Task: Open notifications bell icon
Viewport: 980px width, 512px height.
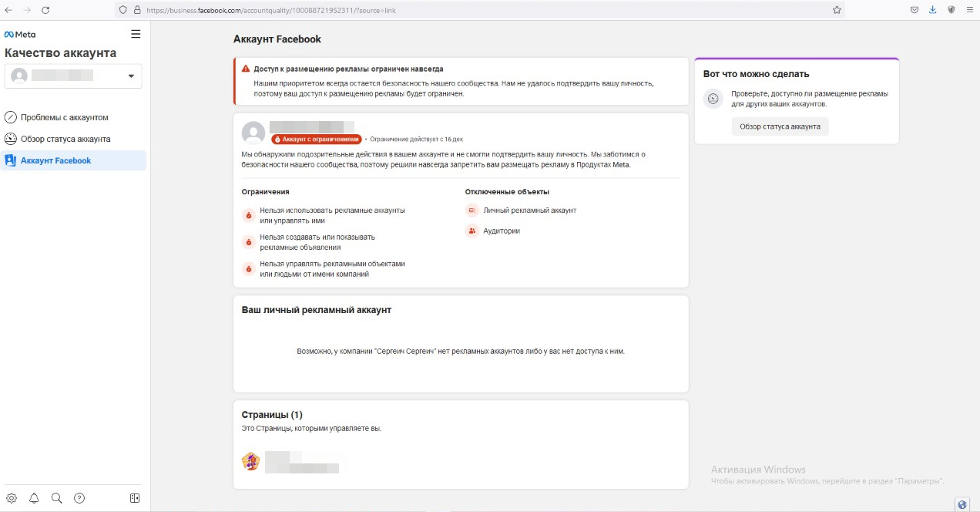Action: pos(34,498)
